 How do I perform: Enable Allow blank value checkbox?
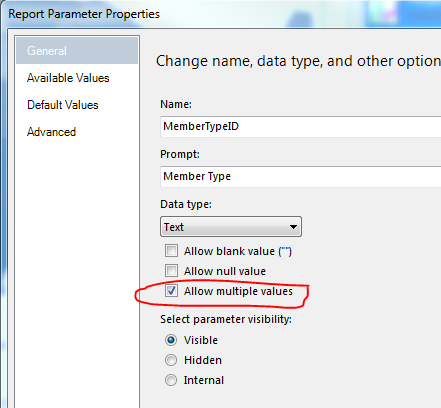[171, 251]
